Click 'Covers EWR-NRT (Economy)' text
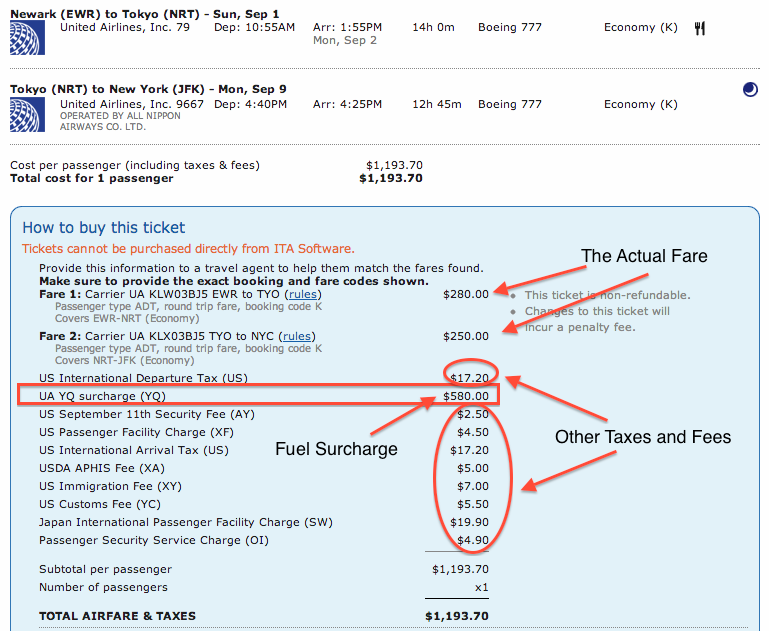The height and width of the screenshot is (631, 769). point(127,319)
